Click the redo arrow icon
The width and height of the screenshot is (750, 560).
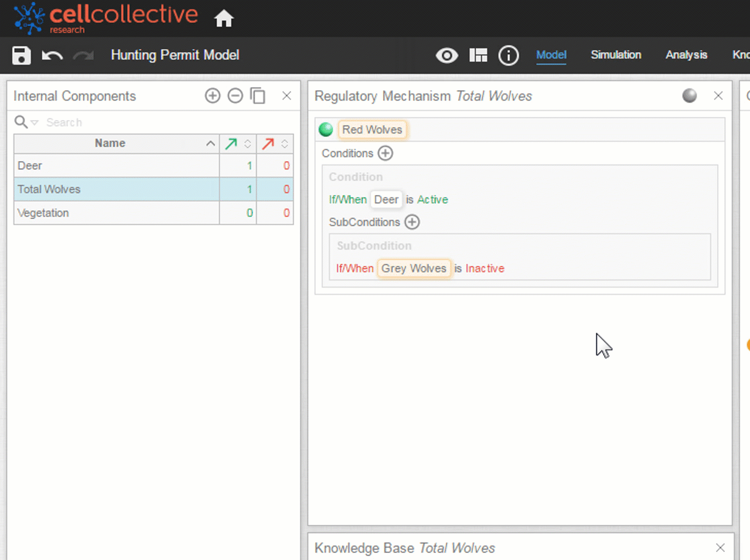(x=83, y=56)
